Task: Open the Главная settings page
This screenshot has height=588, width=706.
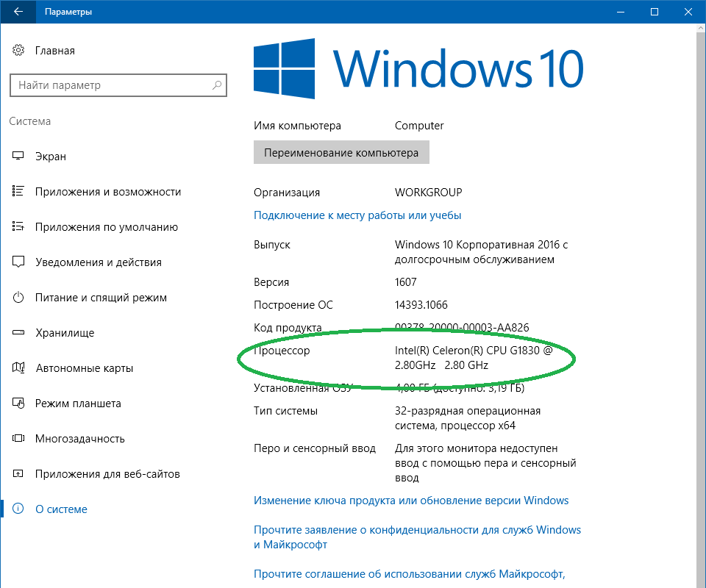Action: point(55,51)
